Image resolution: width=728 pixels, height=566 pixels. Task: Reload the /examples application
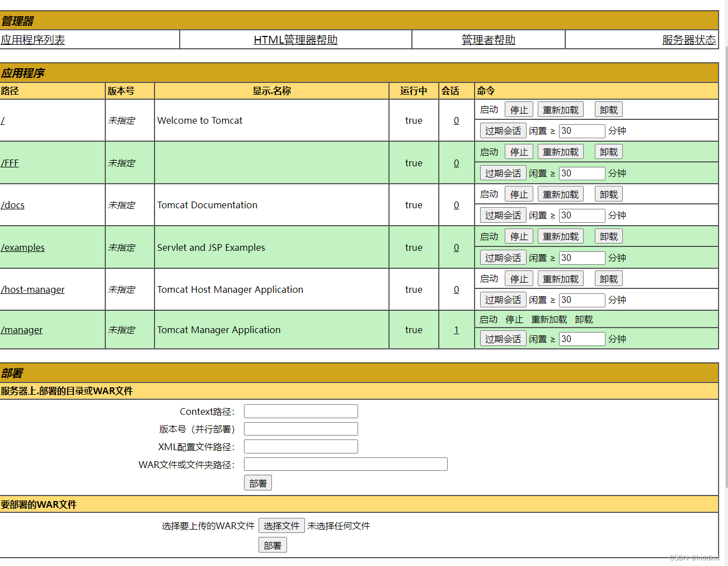pos(561,236)
